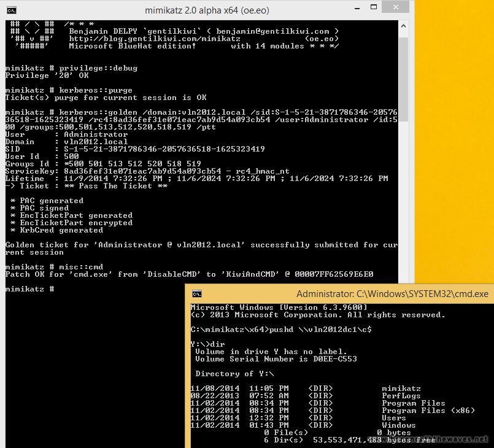Click the 'Program Files' directory entry
This screenshot has height=448, width=494.
point(414,403)
